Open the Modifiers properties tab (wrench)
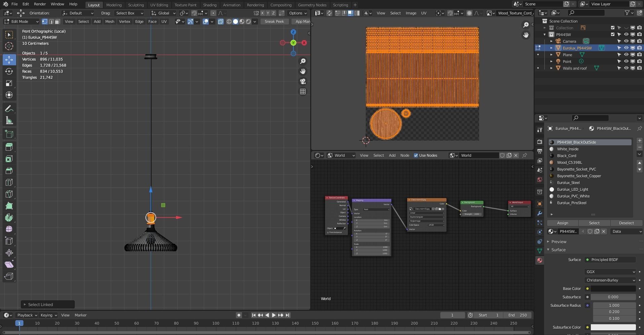Viewport: 644px width, 335px height. point(540,213)
